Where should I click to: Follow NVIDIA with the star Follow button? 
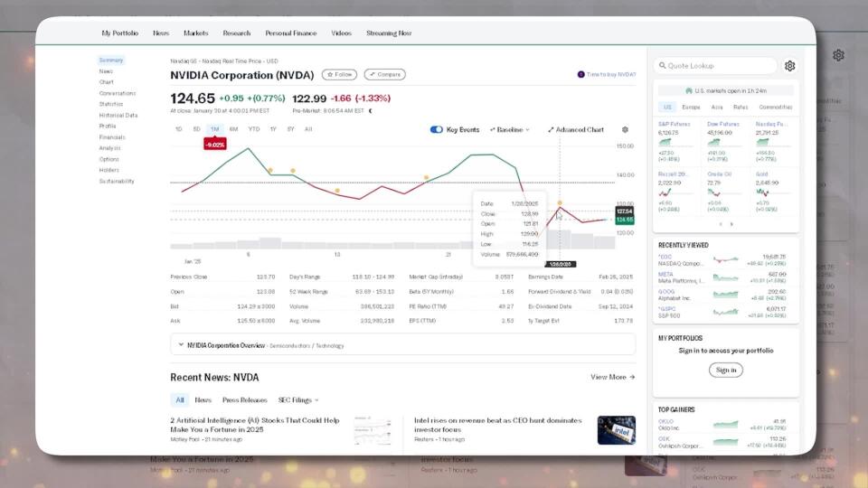coord(339,74)
